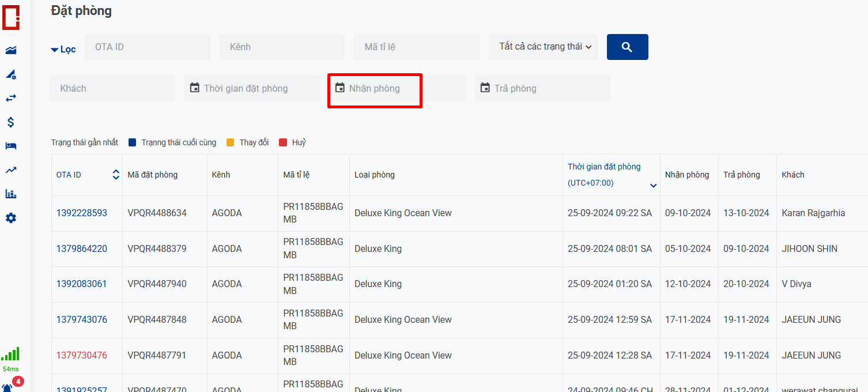The image size is (868, 392).
Task: Open the area chart icon in sidebar
Action: (11, 50)
